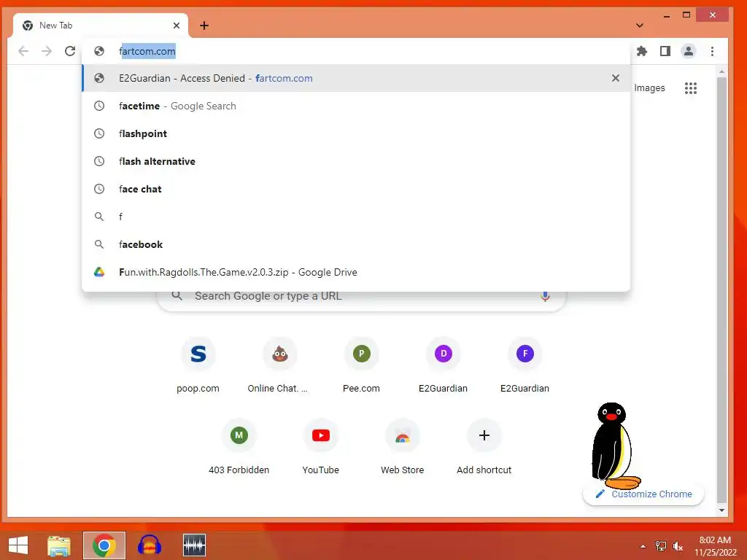The width and height of the screenshot is (747, 560).
Task: Select the New Tab tab
Action: 101,26
